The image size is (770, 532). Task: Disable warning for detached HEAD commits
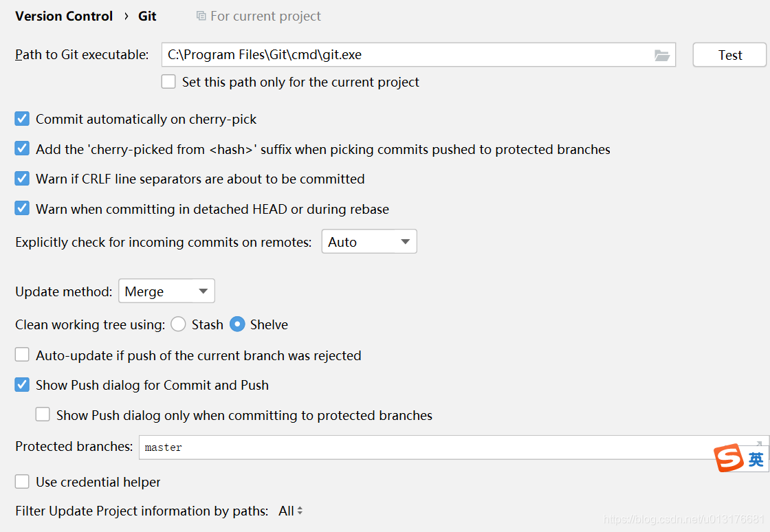coord(23,209)
